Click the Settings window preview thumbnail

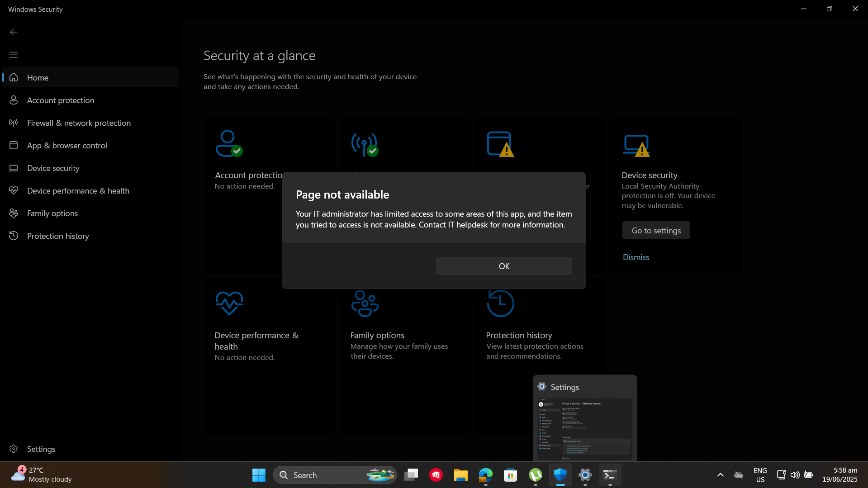click(x=585, y=428)
